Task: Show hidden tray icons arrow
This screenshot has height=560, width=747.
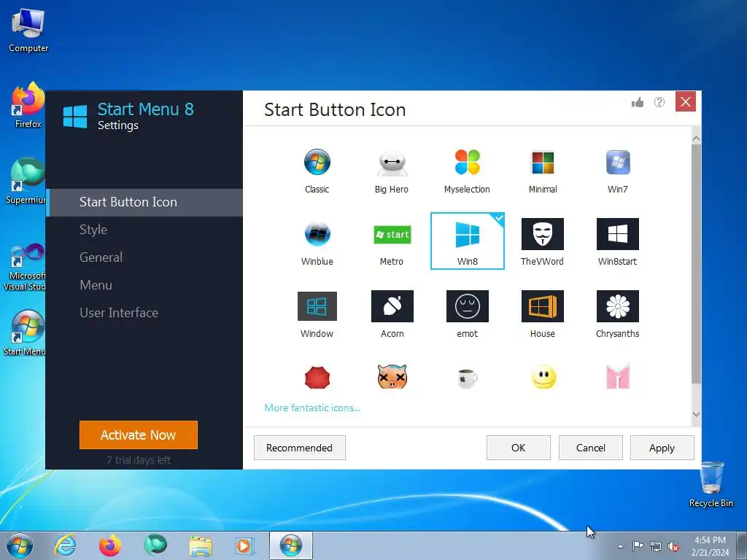Action: (620, 547)
